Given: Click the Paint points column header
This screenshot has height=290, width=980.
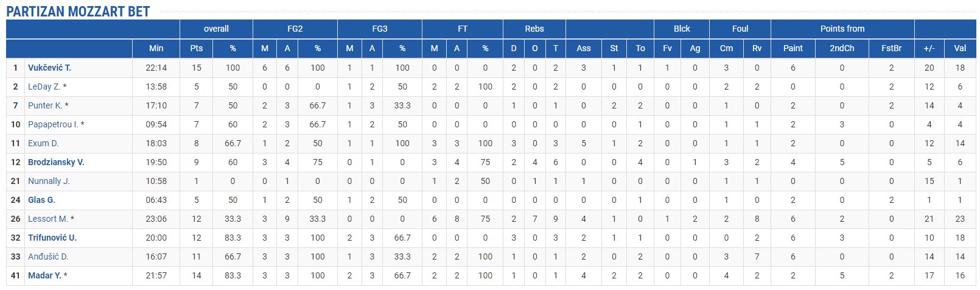Looking at the screenshot, I should pyautogui.click(x=793, y=48).
